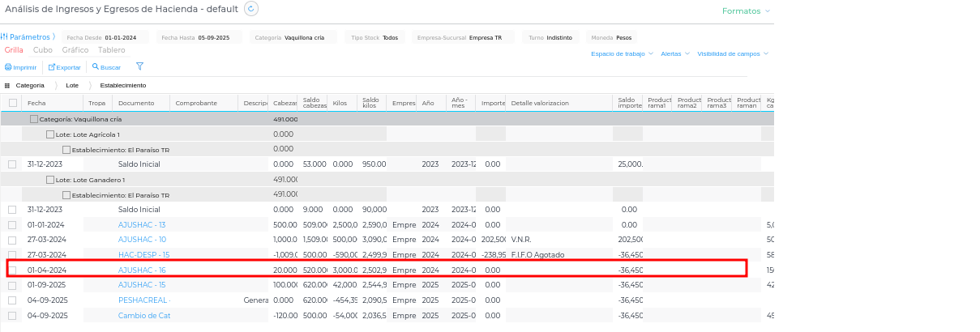Expand the Espacio de trabajo menu
The height and width of the screenshot is (332, 980).
click(622, 53)
